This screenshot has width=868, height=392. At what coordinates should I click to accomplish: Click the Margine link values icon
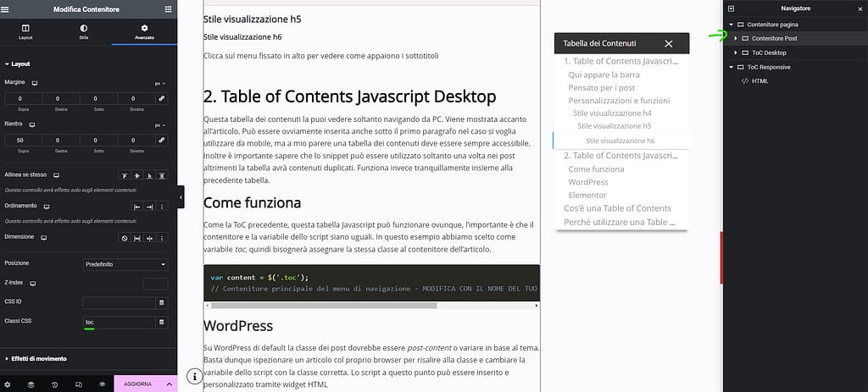(x=161, y=99)
